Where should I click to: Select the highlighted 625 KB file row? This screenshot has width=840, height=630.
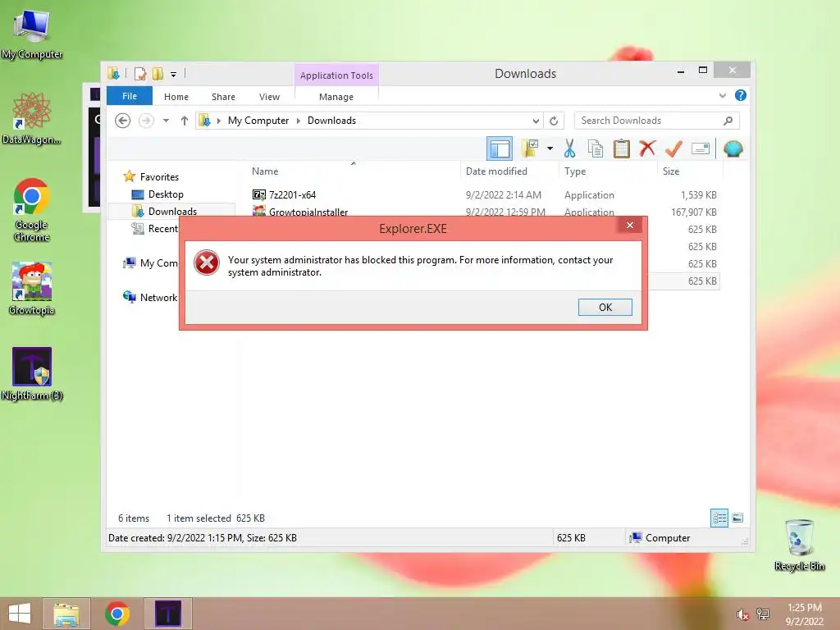click(685, 281)
